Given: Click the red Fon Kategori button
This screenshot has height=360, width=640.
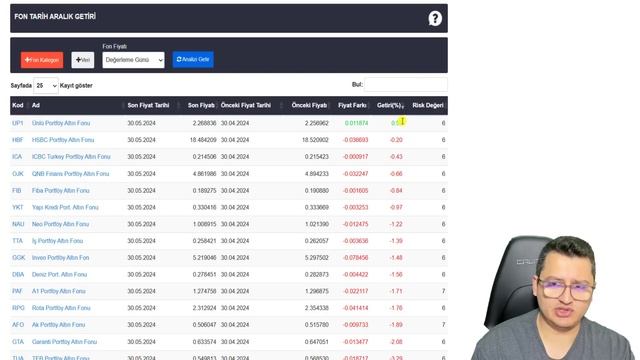Looking at the screenshot, I should tap(42, 60).
